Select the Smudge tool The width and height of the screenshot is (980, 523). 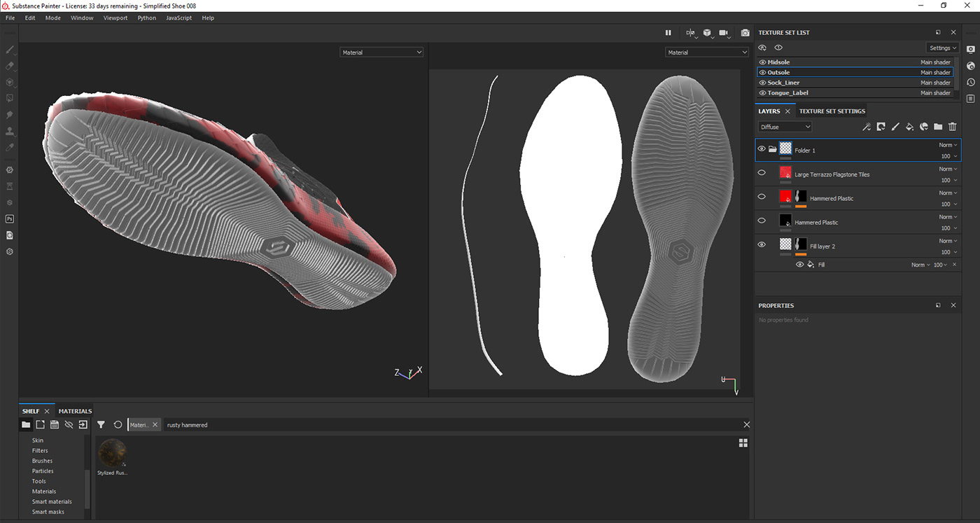(x=10, y=114)
